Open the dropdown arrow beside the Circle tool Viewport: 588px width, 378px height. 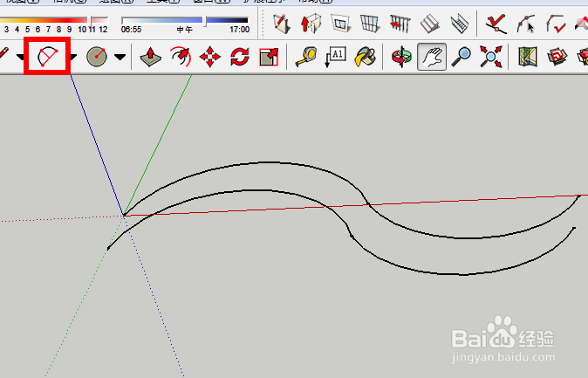pos(120,57)
